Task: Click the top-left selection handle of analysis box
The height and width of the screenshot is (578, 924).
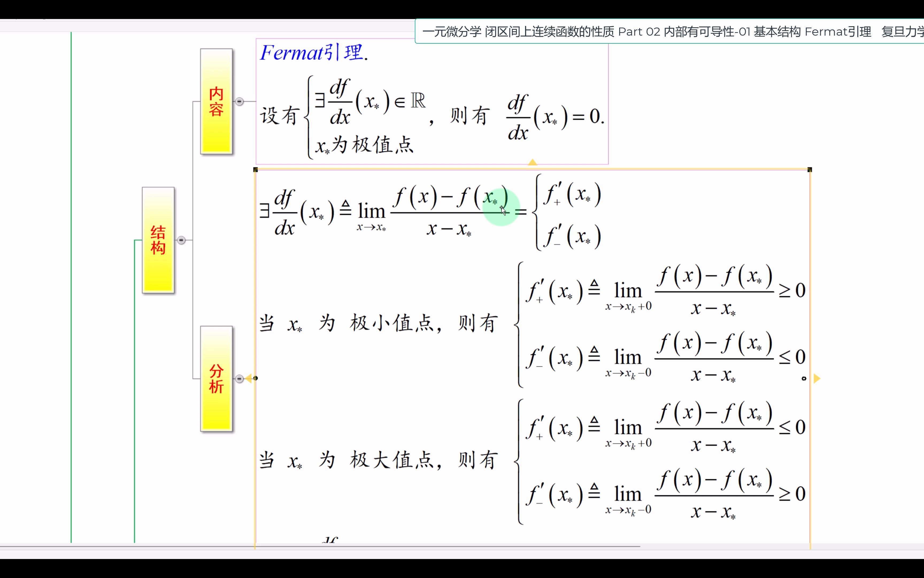Action: (255, 170)
